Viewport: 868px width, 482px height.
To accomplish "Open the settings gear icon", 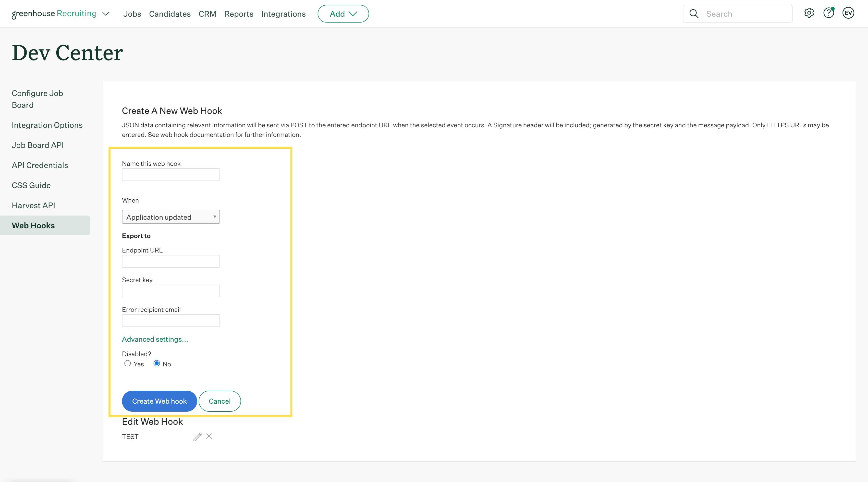I will pyautogui.click(x=809, y=13).
